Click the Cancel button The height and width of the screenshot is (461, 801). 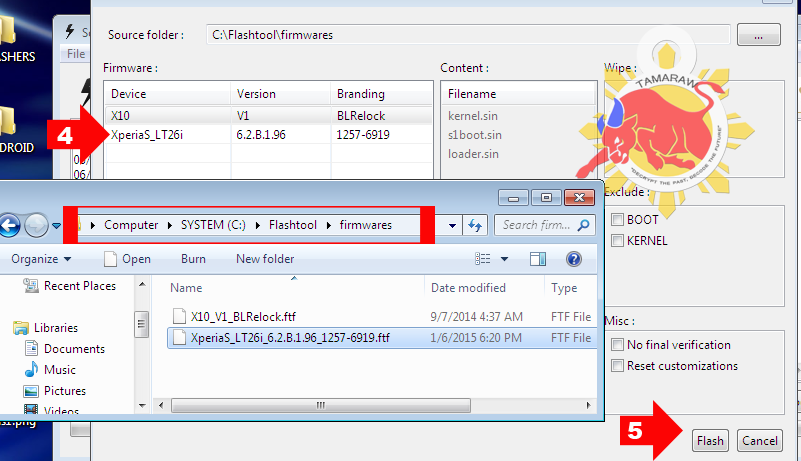pos(760,441)
